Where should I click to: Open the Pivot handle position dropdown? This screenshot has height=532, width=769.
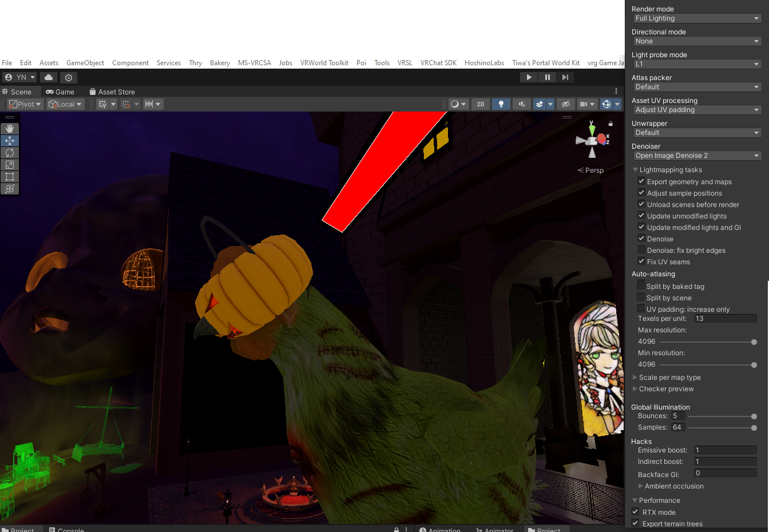click(x=25, y=104)
